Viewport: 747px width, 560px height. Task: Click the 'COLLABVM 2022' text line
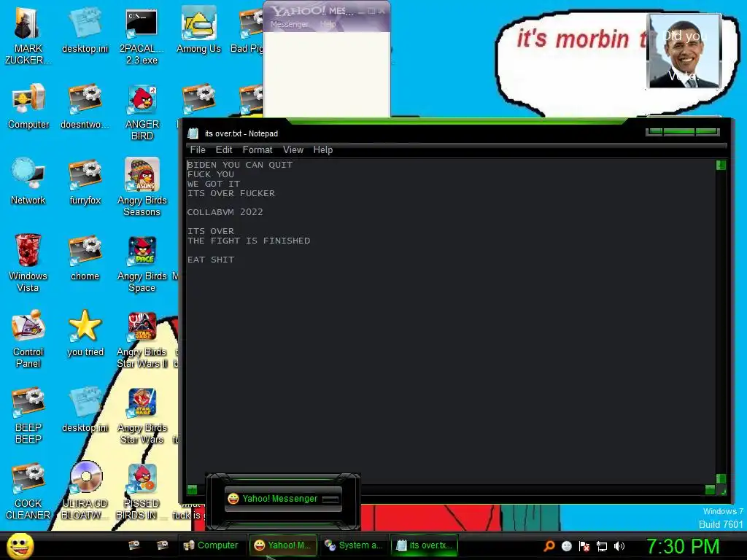click(225, 212)
